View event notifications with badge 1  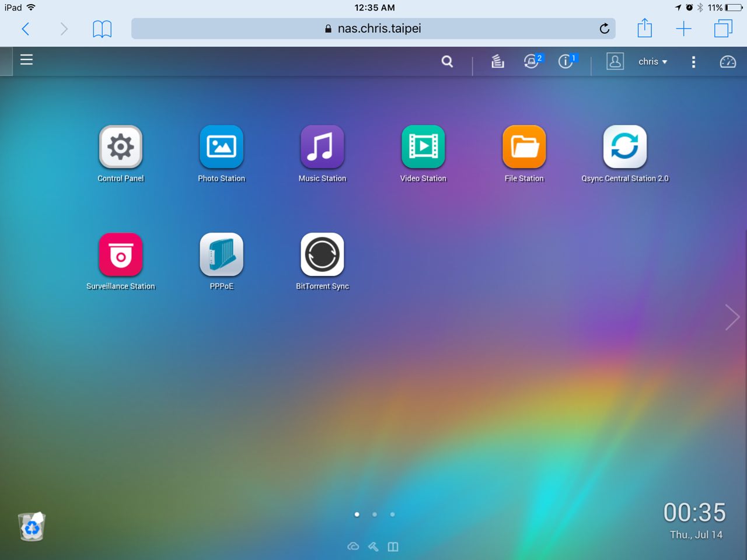tap(566, 61)
